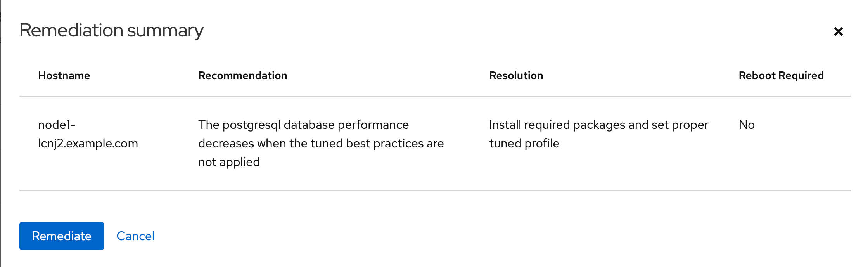
Task: Click the close cross in the top corner
Action: pos(839,31)
